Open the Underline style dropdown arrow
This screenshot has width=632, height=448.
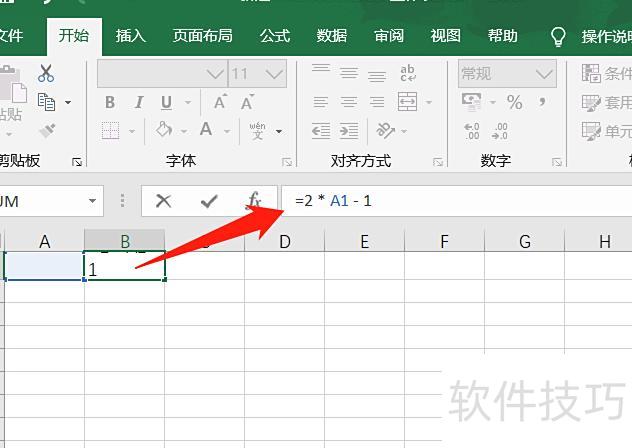click(187, 102)
